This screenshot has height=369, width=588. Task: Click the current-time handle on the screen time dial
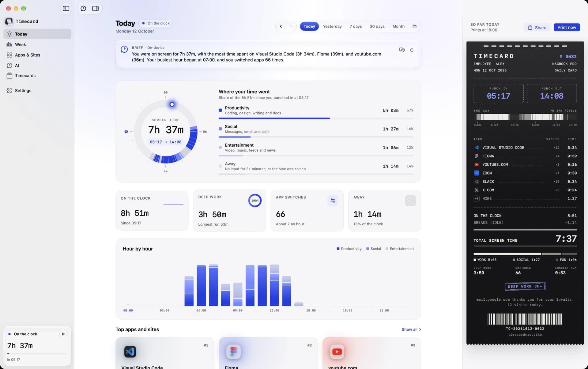172,104
